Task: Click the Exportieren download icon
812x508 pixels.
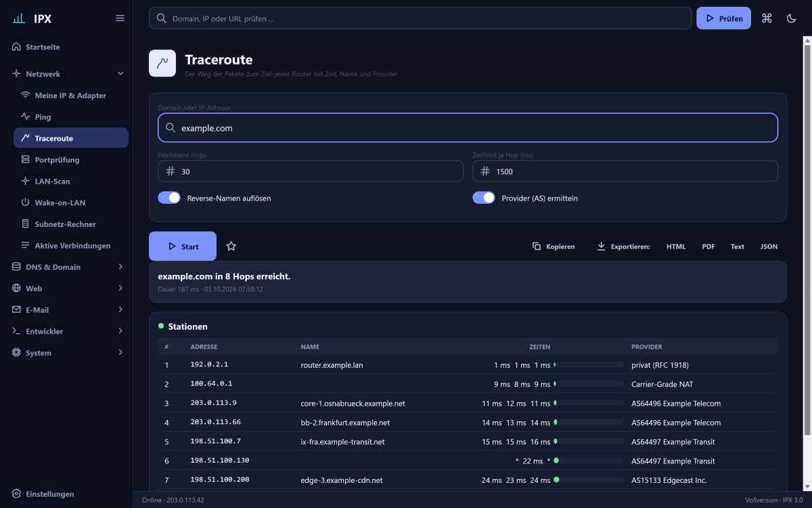Action: coord(601,247)
